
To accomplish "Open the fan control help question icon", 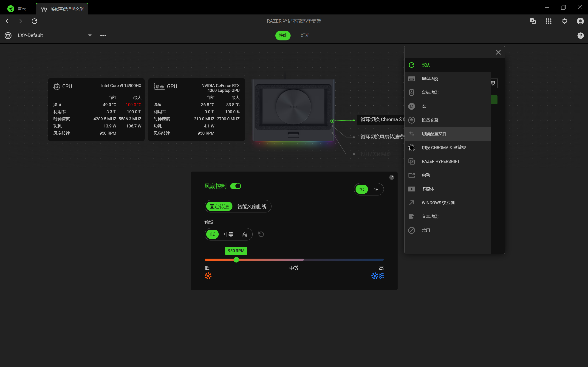I will 391,178.
